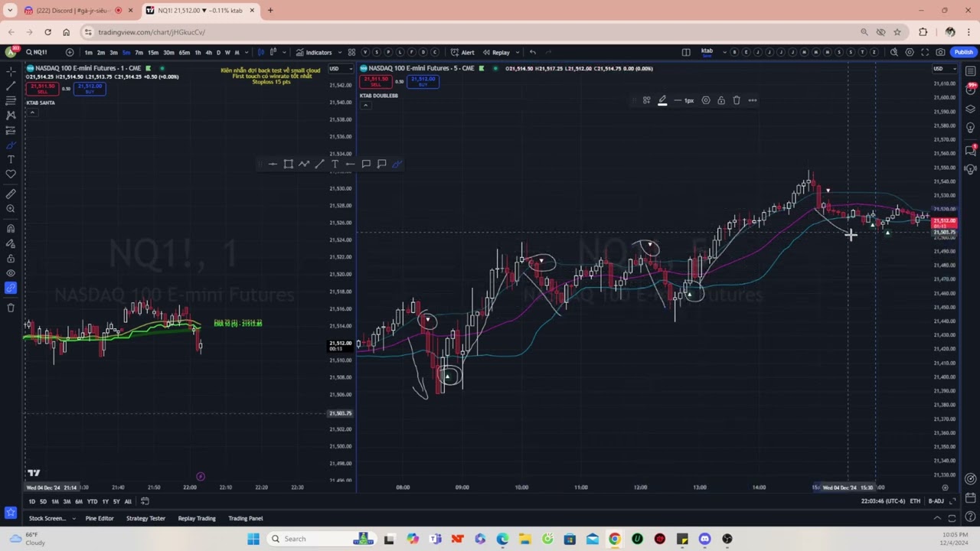Toggle fullscreen mode

pyautogui.click(x=925, y=52)
